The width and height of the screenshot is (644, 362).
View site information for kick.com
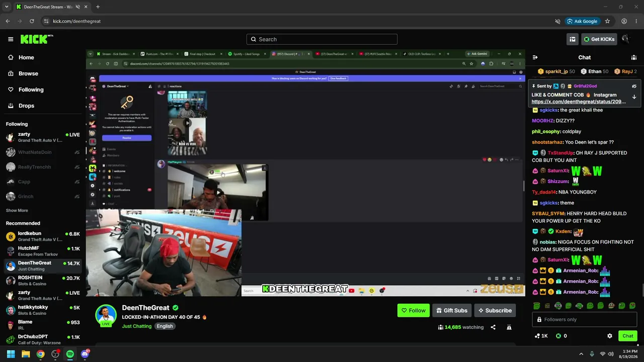(x=46, y=21)
